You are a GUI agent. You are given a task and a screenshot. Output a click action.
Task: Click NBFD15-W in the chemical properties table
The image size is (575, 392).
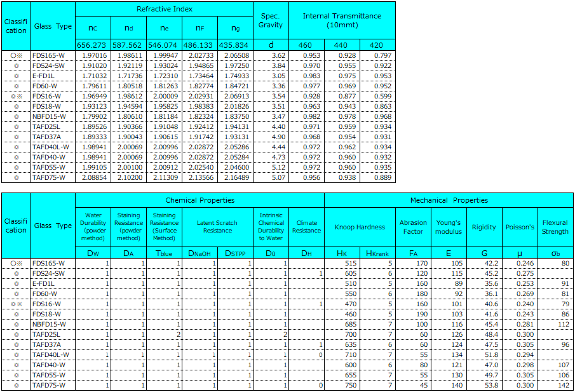49,325
